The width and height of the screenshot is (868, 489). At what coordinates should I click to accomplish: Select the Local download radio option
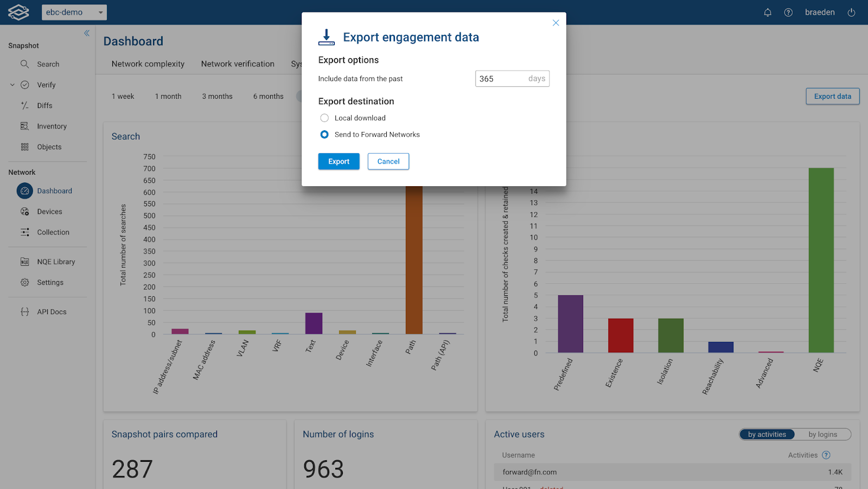324,118
